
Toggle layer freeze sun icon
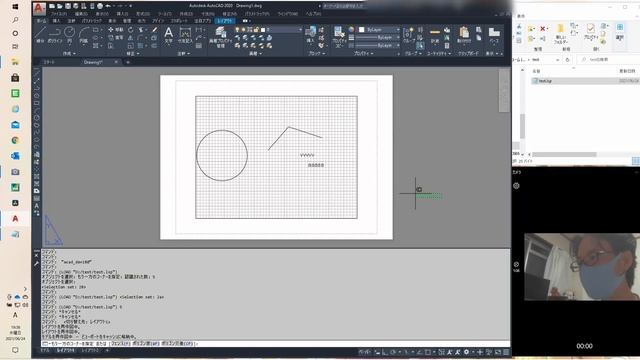click(243, 30)
